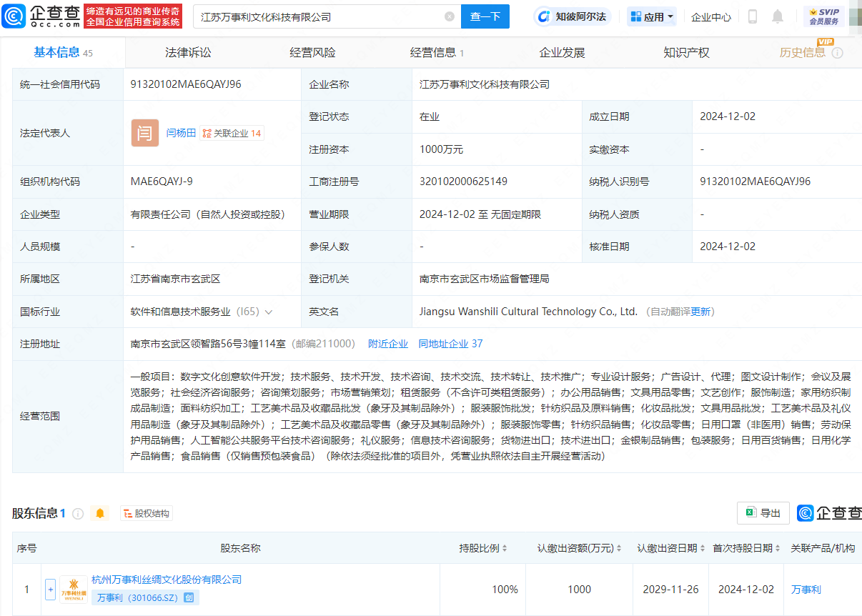Click legal representative avatar 闫
Screen dimensions: 862x616
pyautogui.click(x=145, y=133)
